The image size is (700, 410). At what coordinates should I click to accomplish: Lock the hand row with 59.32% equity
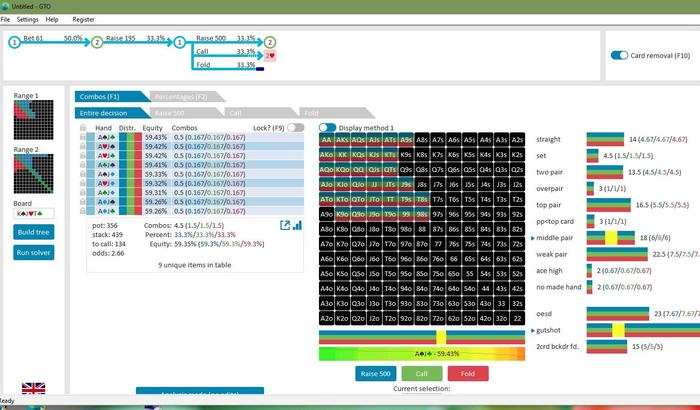point(83,184)
